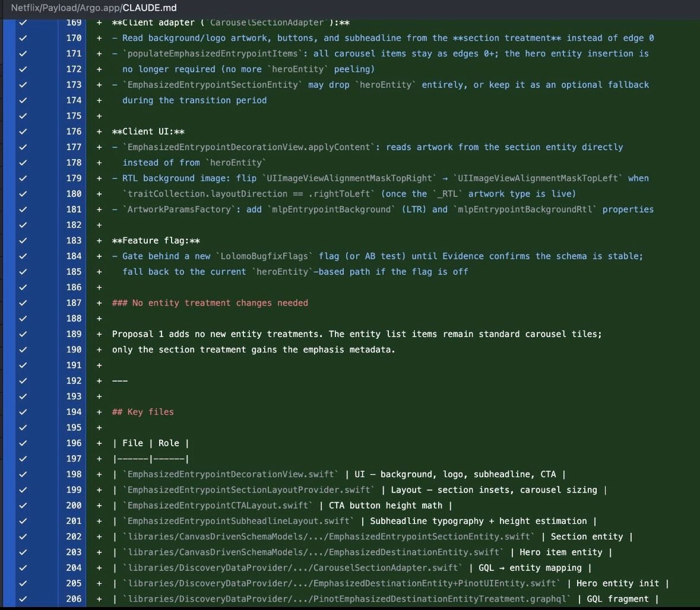Click 'EmphasizedEntrypointSectionLayoutProvider.swift' table entry
The width and height of the screenshot is (700, 610).
(249, 490)
